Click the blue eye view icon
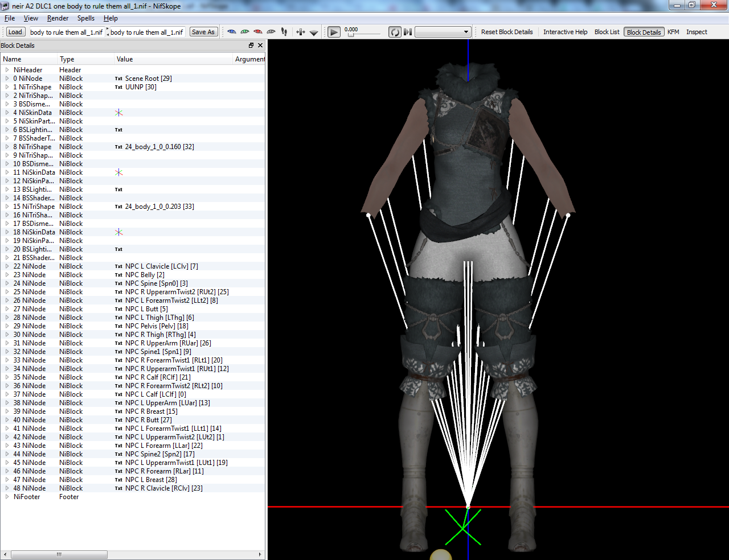Screen dimensions: 729x560 (x=232, y=32)
